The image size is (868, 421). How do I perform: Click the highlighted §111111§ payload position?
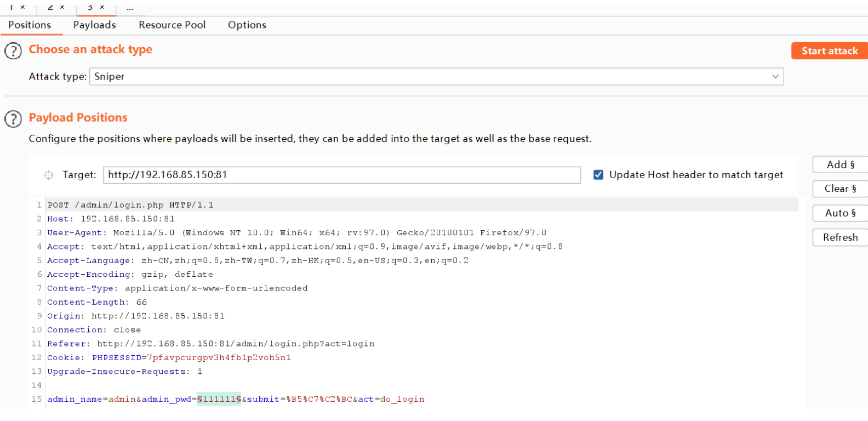[x=219, y=399]
